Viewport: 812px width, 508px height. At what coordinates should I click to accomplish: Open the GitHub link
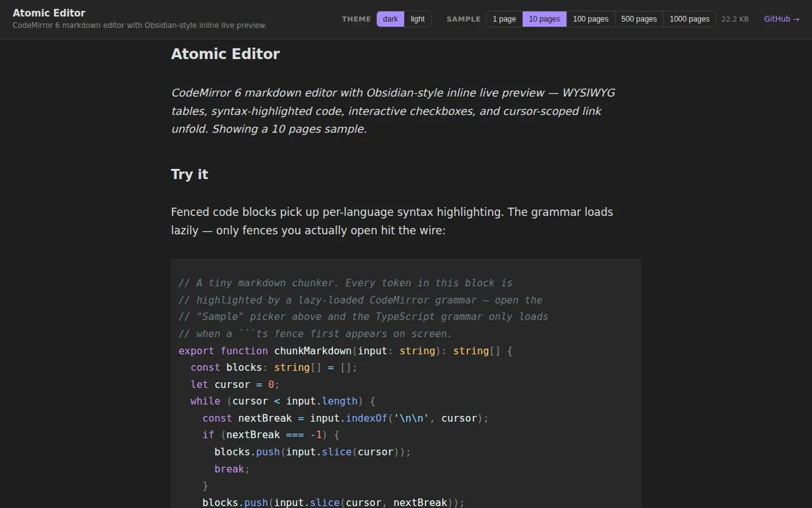(x=782, y=19)
